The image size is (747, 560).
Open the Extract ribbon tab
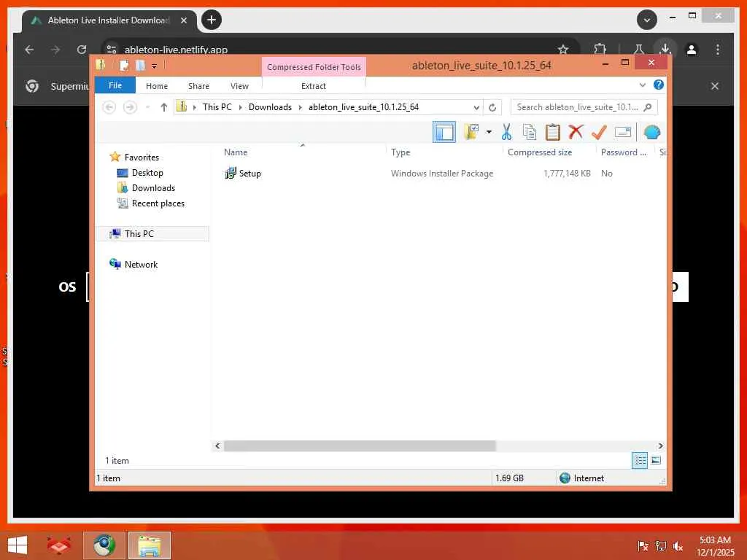click(314, 86)
